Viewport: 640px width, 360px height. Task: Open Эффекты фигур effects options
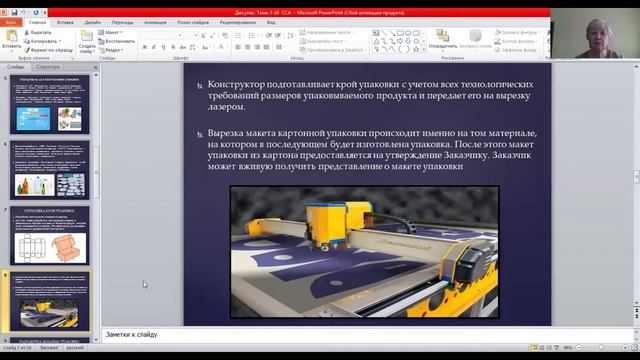(516, 50)
